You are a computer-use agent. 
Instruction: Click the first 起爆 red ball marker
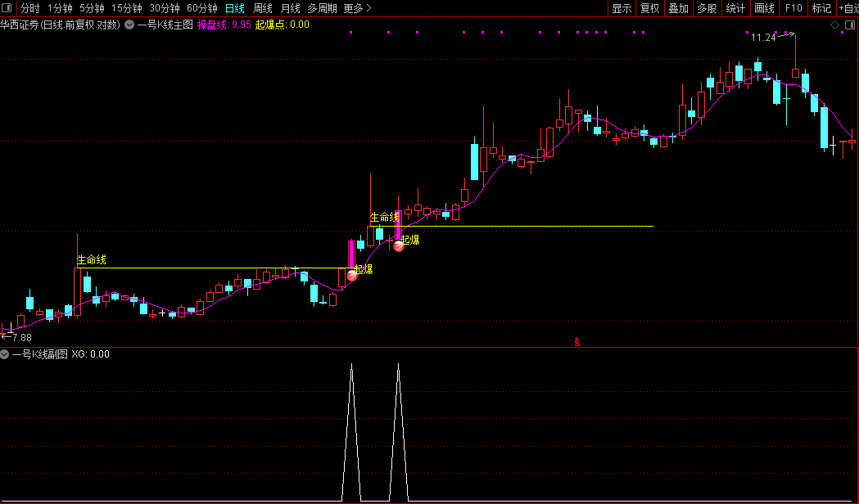352,275
